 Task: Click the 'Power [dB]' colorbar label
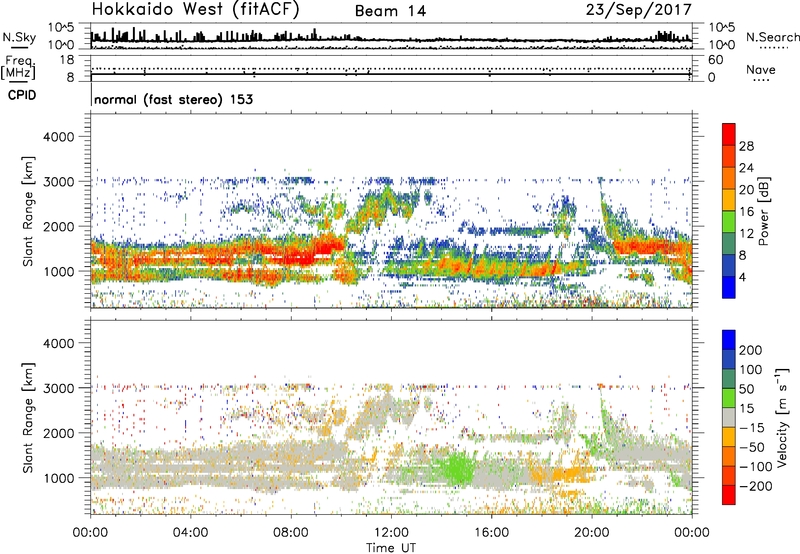(x=763, y=211)
